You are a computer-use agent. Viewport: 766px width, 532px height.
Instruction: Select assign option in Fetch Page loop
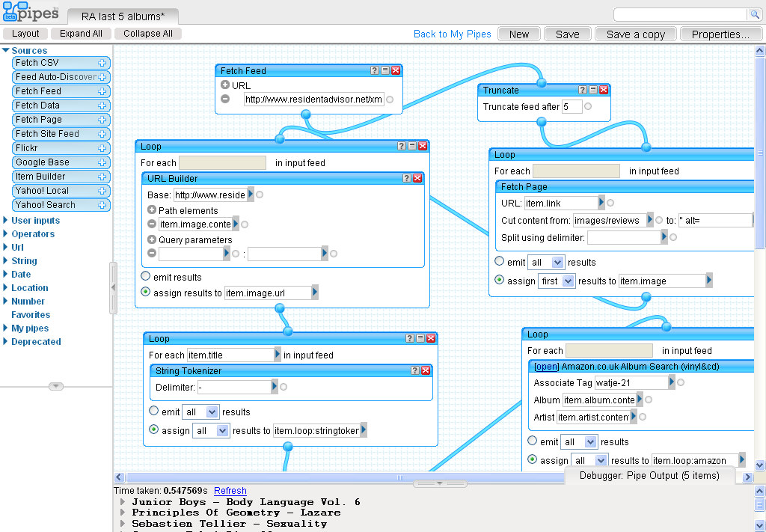tap(499, 280)
